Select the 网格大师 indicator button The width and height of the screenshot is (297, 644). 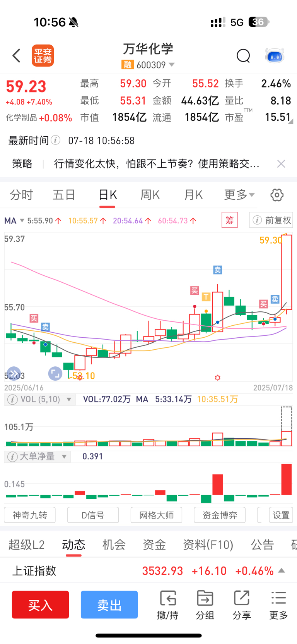156,515
